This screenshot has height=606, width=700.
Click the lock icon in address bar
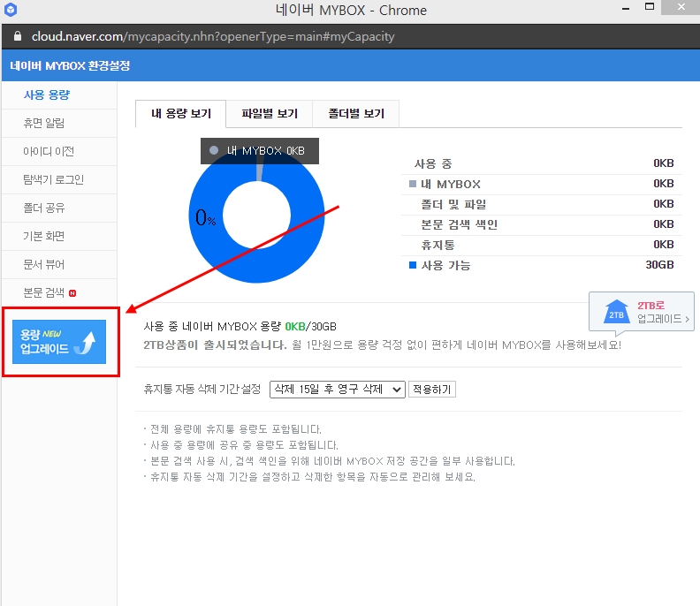coord(18,36)
